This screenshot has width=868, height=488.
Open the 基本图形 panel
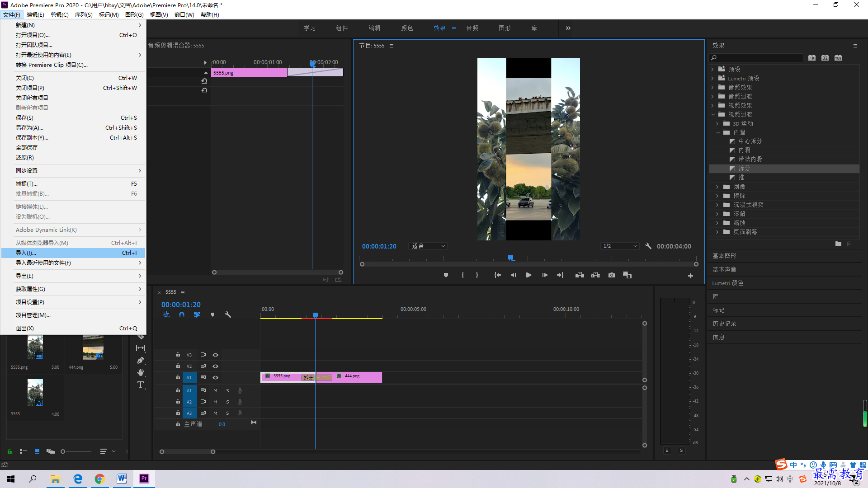point(724,256)
